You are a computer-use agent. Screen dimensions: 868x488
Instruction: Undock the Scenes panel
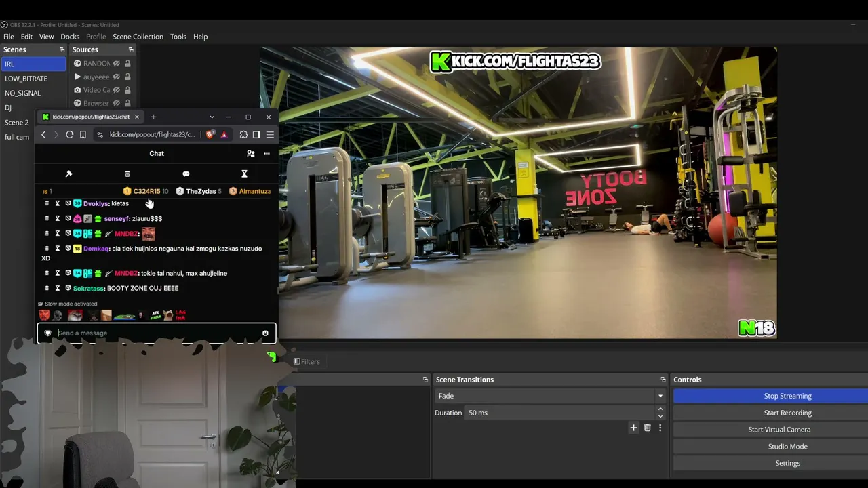pos(62,49)
